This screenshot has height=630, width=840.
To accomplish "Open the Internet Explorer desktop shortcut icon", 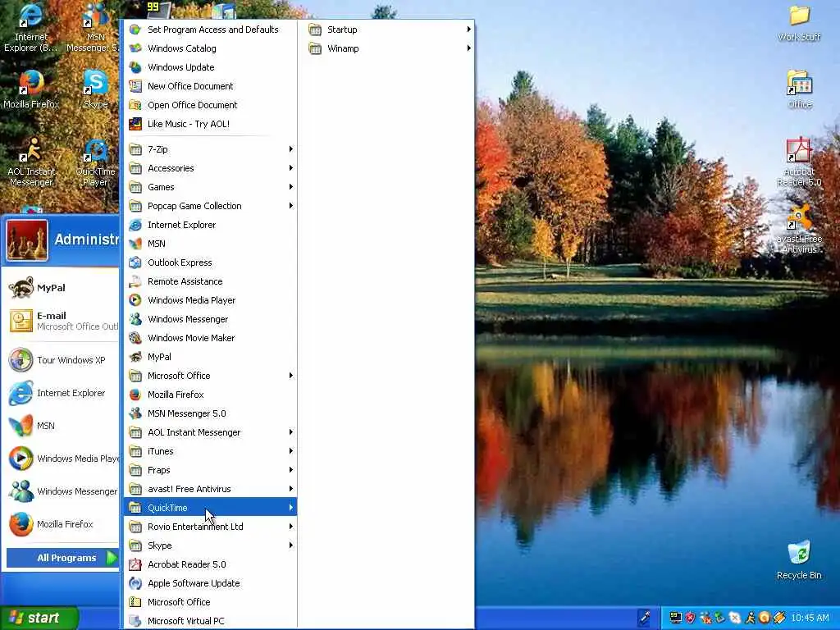I will coord(30,16).
